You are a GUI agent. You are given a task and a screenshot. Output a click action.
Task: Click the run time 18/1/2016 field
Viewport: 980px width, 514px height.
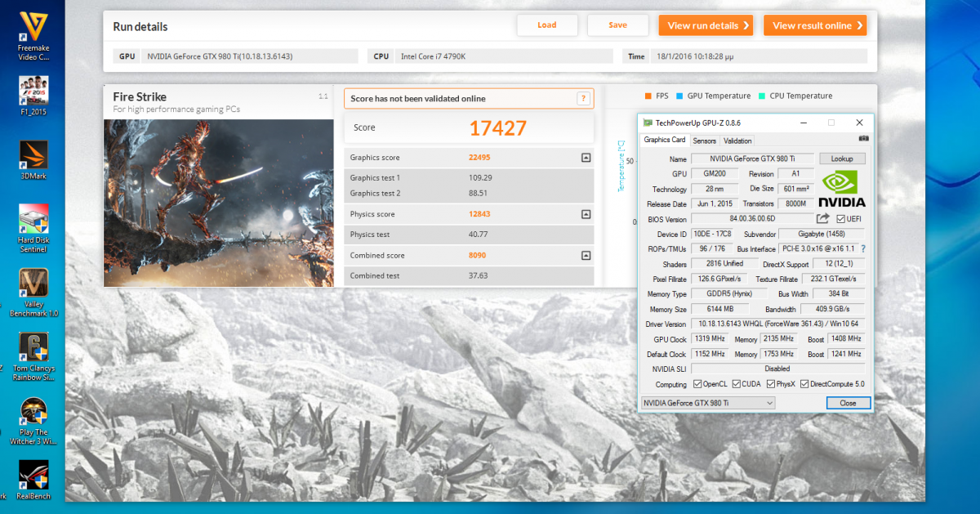click(759, 56)
